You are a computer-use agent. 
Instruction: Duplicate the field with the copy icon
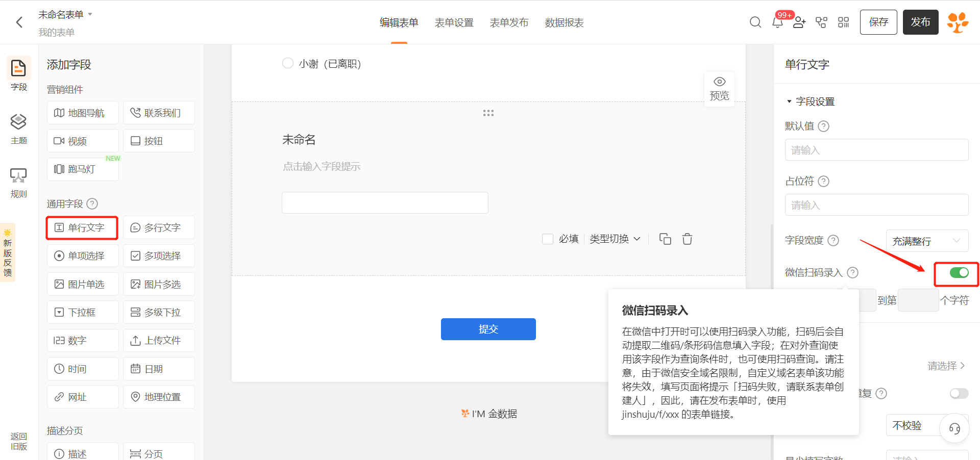click(x=665, y=239)
